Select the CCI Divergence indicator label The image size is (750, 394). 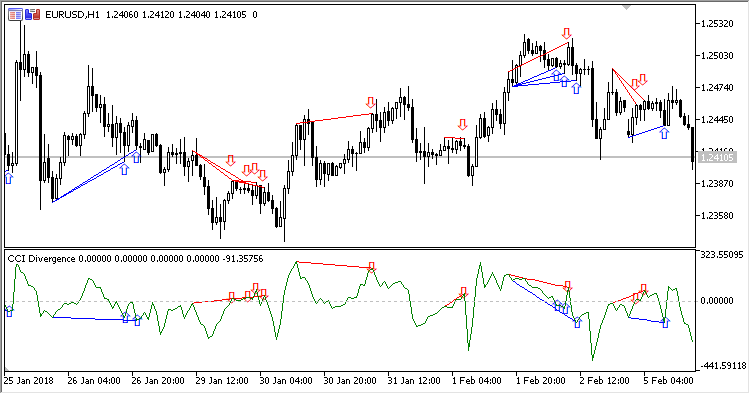pos(41,259)
